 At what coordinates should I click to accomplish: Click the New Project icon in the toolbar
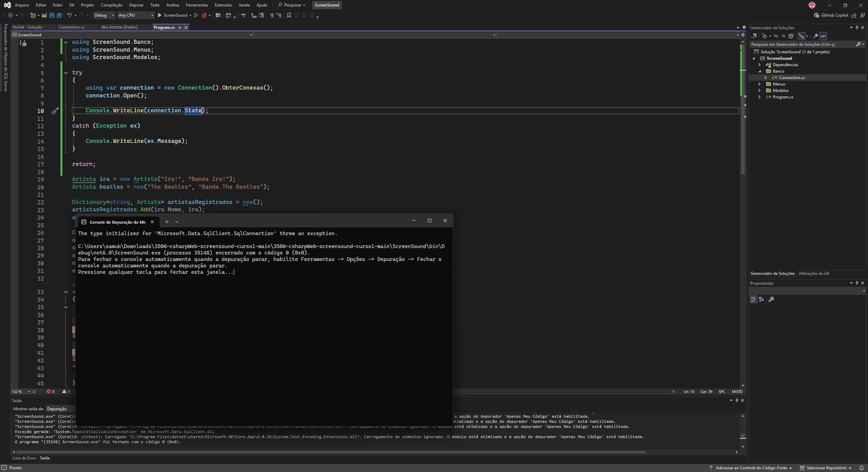(33, 15)
